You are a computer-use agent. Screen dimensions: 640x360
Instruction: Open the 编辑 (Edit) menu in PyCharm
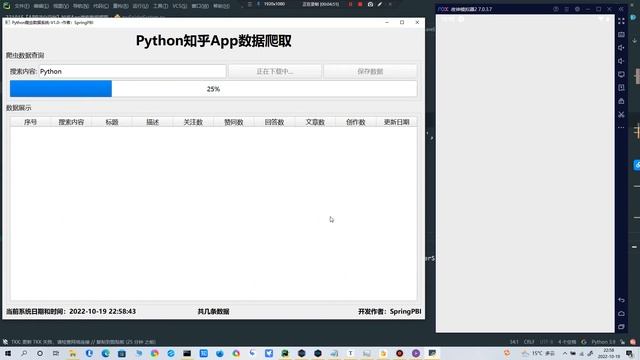[41, 6]
